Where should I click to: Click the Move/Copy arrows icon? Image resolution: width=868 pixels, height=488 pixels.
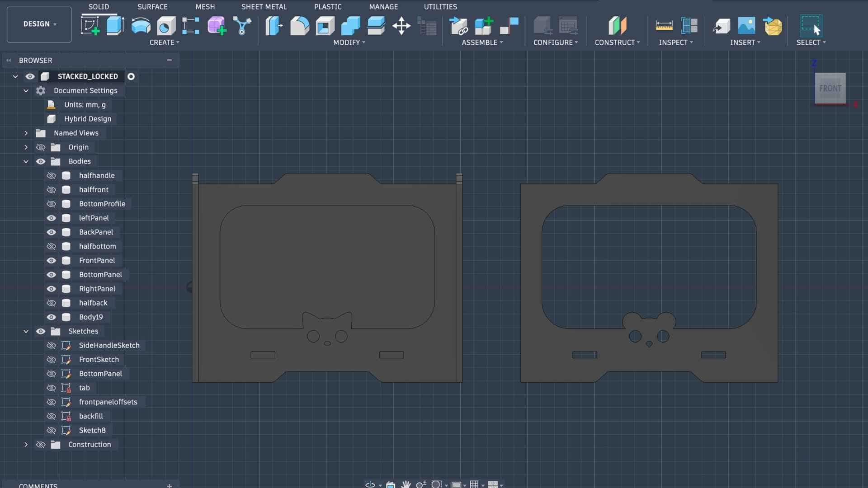tap(401, 25)
